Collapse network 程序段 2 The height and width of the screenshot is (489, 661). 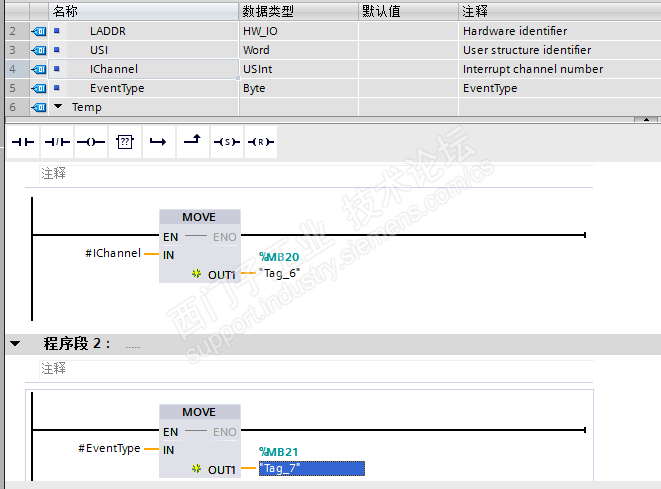(x=15, y=344)
